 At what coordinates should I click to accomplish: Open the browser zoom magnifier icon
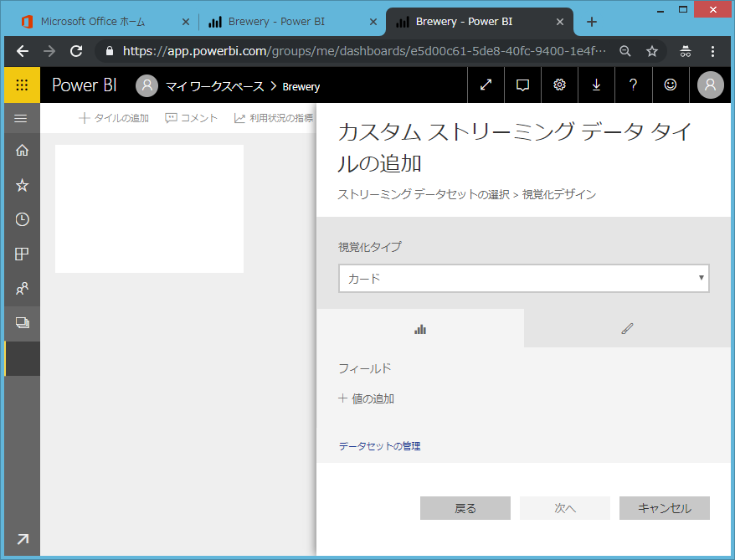click(624, 51)
